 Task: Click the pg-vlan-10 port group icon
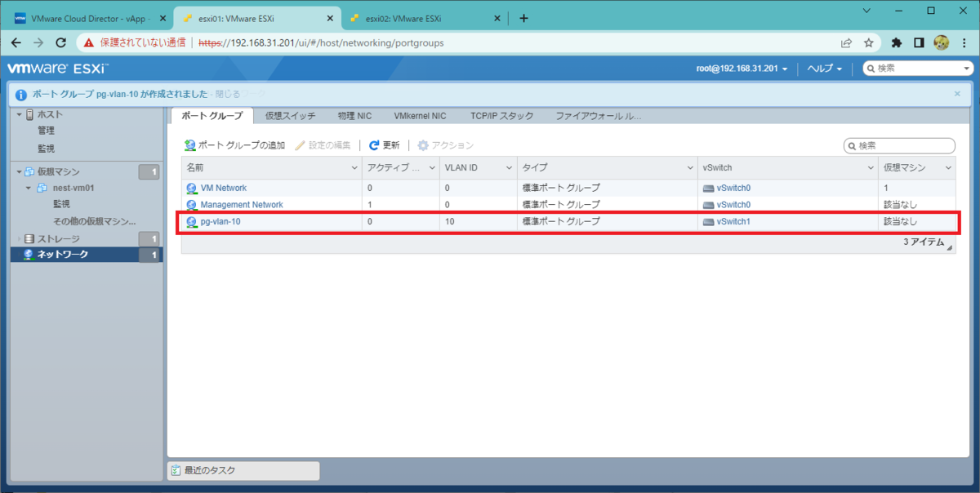(192, 221)
